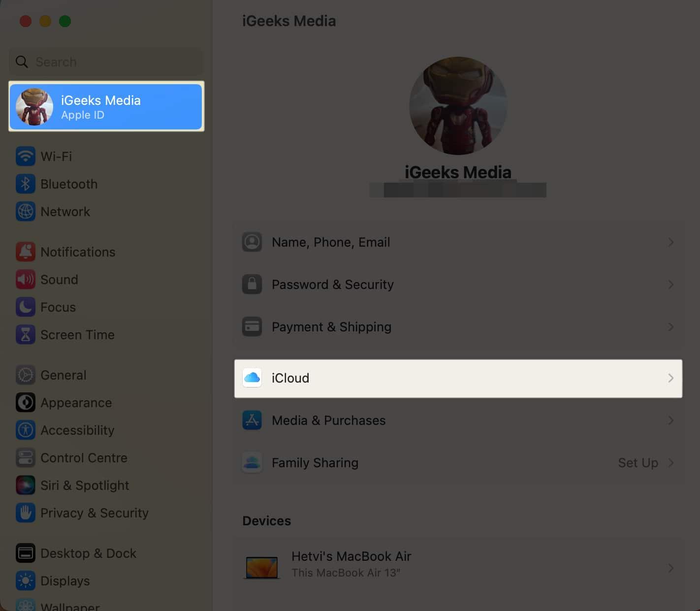
Task: Click the Media & Purchases App Store icon
Action: pyautogui.click(x=252, y=420)
